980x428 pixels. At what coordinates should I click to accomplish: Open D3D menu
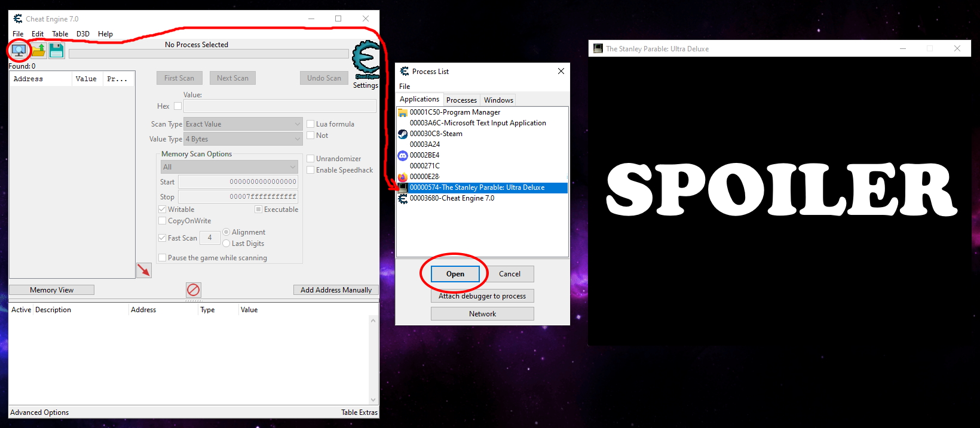coord(83,34)
